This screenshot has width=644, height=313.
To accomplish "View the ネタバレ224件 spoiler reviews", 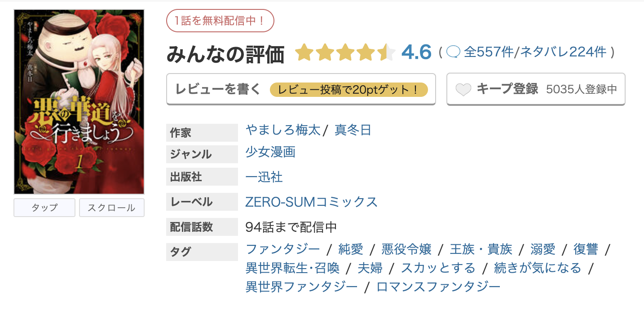I will point(565,52).
